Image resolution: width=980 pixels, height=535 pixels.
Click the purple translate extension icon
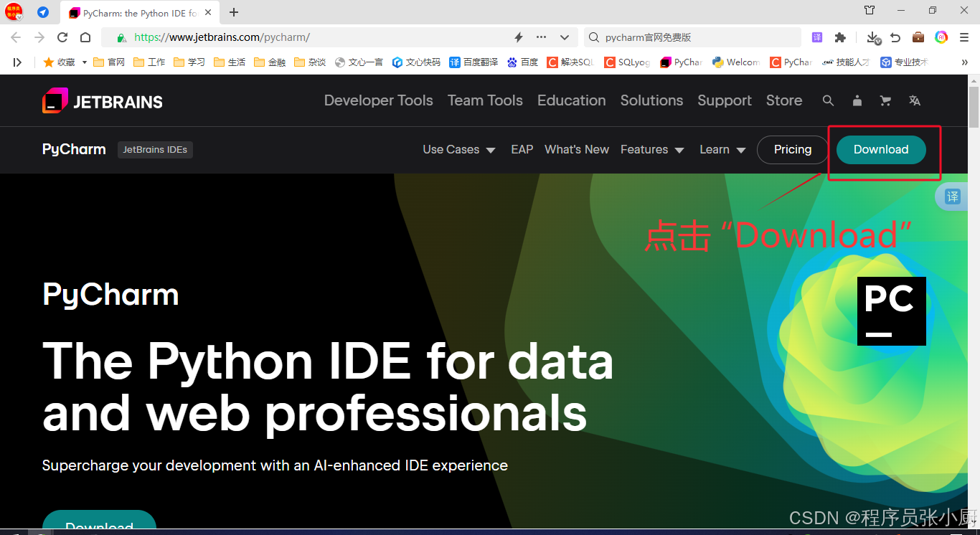[817, 37]
